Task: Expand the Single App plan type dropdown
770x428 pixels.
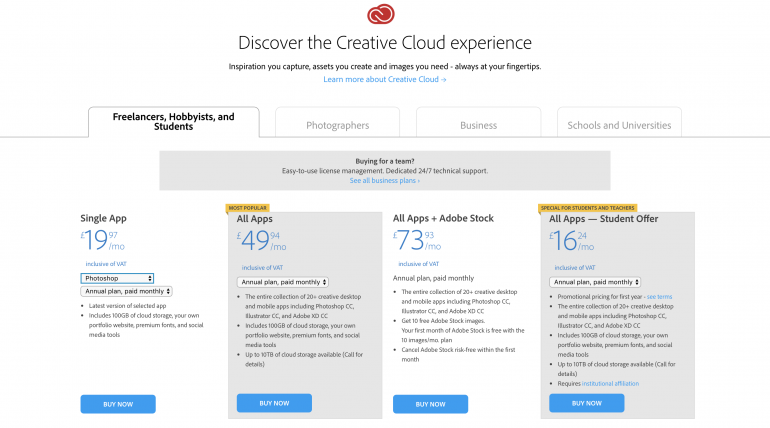Action: point(126,291)
